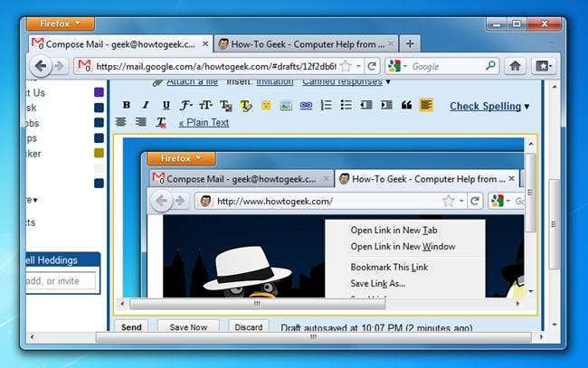Go to the Home page
Screen dimensions: 588x368
[515, 66]
